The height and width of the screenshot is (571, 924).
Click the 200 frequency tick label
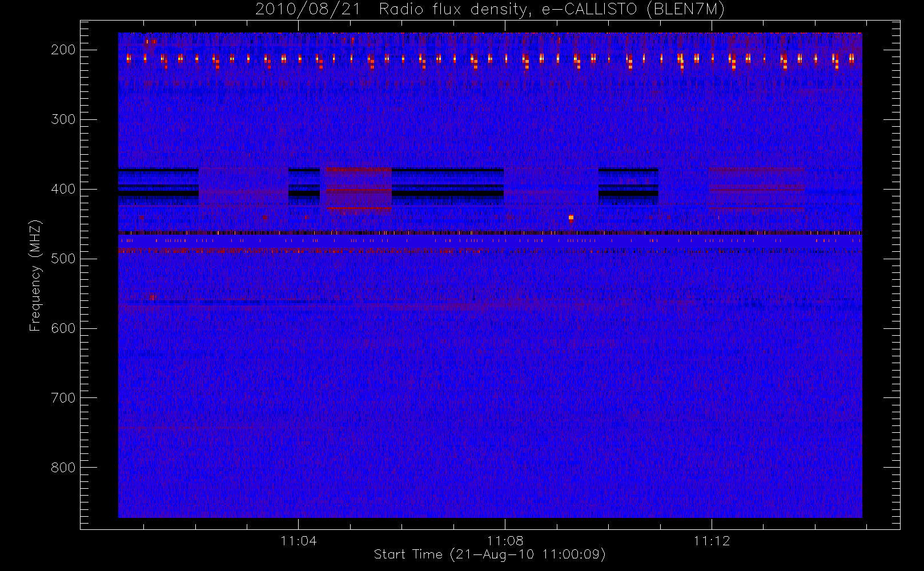tap(63, 50)
